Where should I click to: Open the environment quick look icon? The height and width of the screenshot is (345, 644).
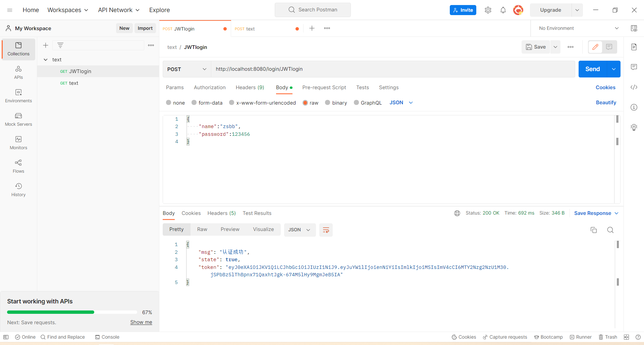(x=634, y=28)
